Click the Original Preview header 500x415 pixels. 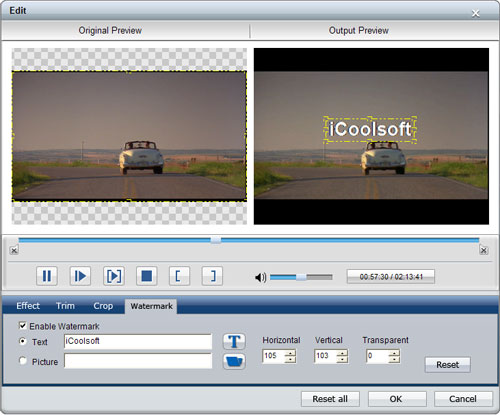pos(110,30)
